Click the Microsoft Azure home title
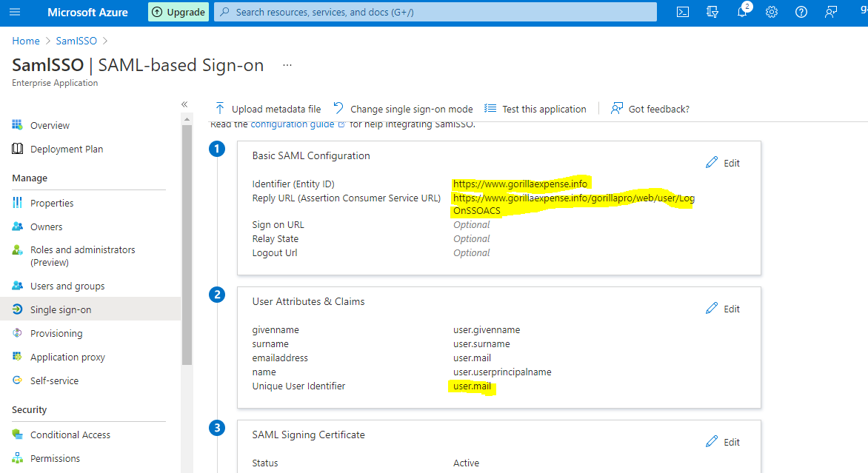868x473 pixels. coord(87,12)
